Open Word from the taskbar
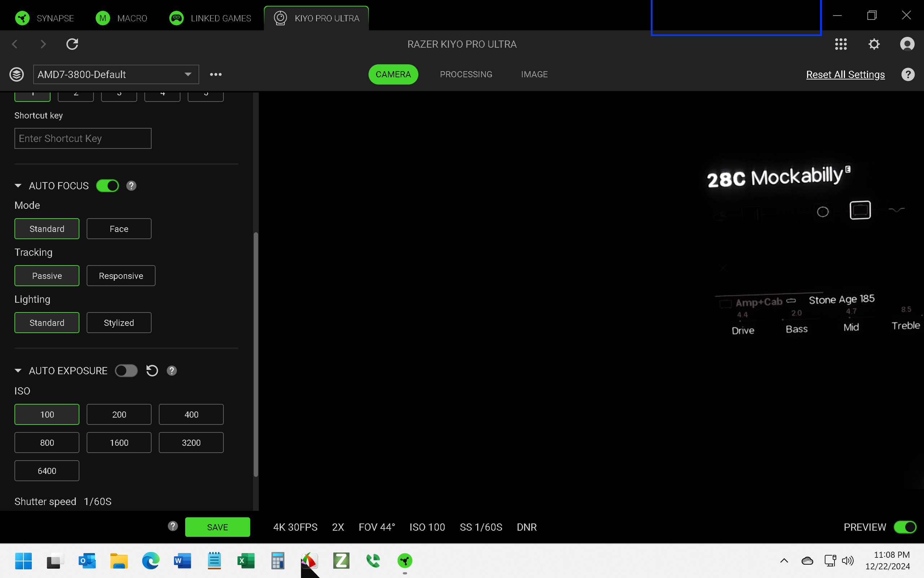The image size is (924, 578). point(183,561)
